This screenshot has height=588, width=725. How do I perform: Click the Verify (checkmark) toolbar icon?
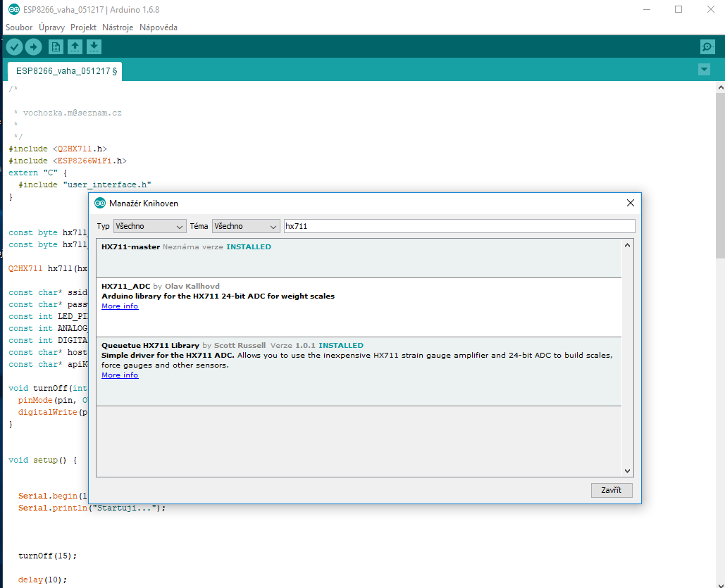pyautogui.click(x=14, y=46)
